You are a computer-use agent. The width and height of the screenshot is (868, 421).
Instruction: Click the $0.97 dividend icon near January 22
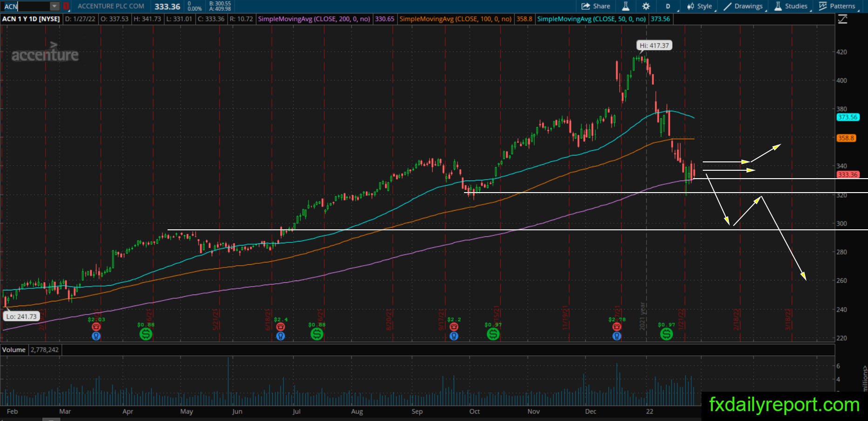[x=666, y=334]
